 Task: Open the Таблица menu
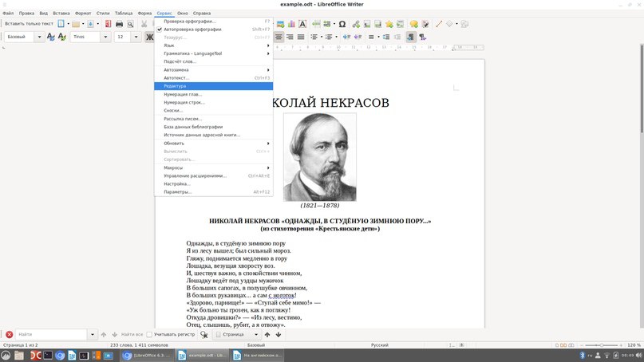(123, 13)
